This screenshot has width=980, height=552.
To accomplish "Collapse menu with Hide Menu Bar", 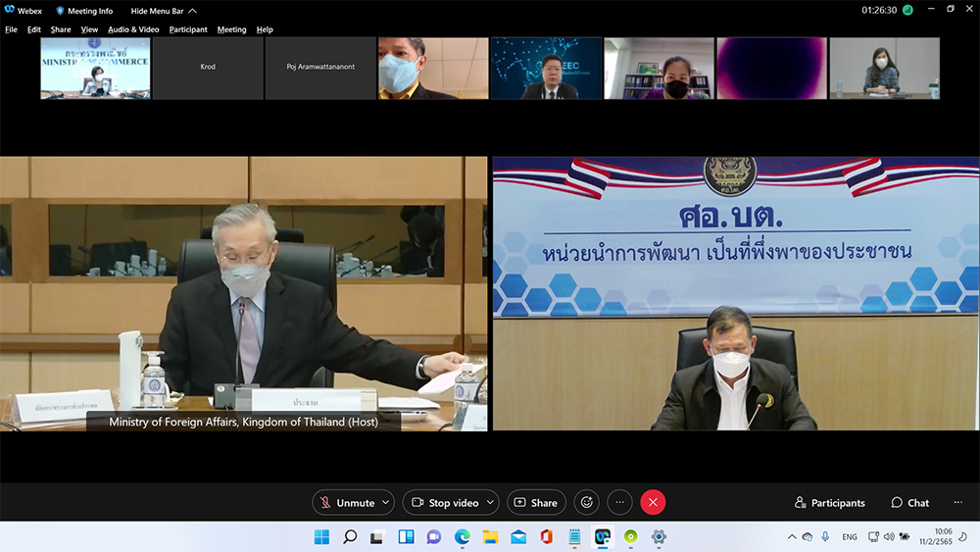I will click(163, 11).
